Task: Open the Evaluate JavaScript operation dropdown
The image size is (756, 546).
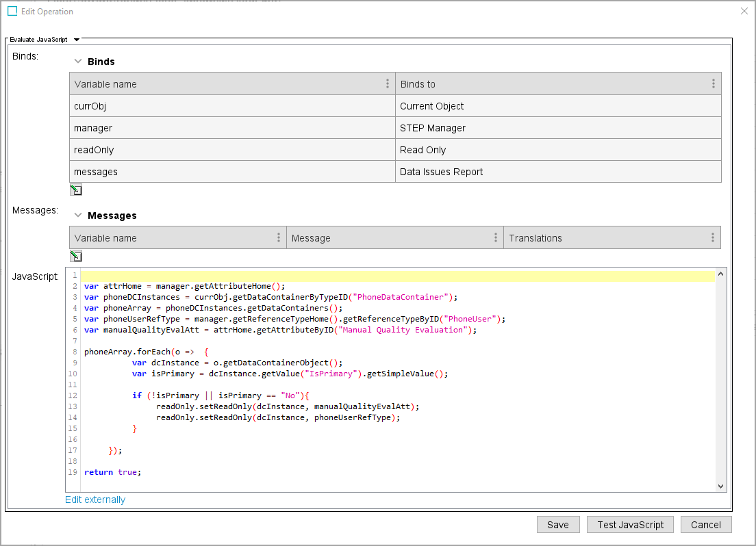Action: [77, 40]
